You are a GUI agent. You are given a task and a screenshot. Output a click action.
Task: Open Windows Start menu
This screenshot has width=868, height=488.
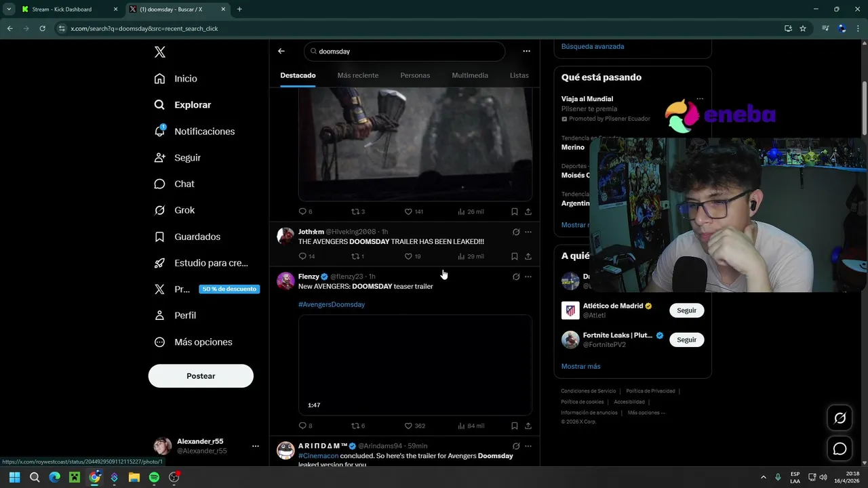(x=14, y=477)
